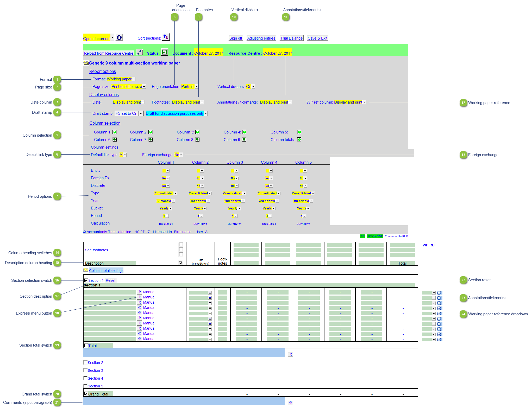The image size is (532, 409).
Task: Click the first row annotation plus icon
Action: [x=439, y=293]
